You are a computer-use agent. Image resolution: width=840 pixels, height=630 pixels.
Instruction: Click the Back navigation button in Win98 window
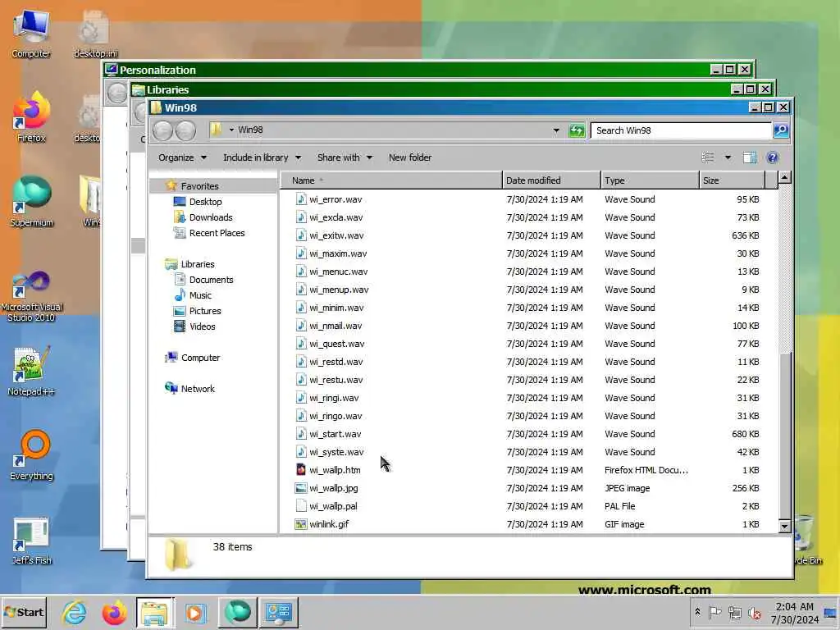163,130
